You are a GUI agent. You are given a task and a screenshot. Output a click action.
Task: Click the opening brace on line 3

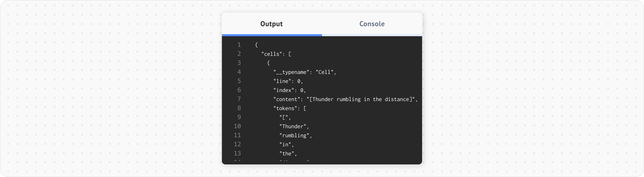pos(268,63)
